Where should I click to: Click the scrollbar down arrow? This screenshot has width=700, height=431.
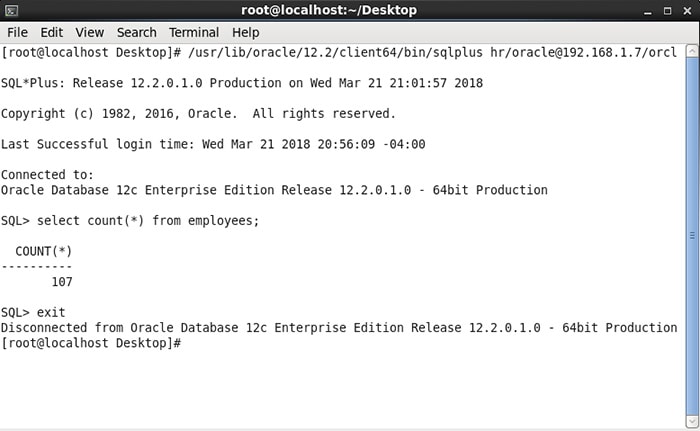693,422
